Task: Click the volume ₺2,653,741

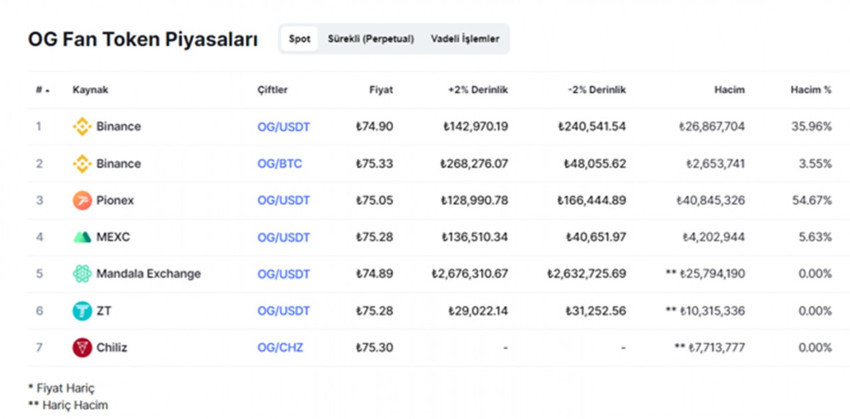Action: pos(715,164)
